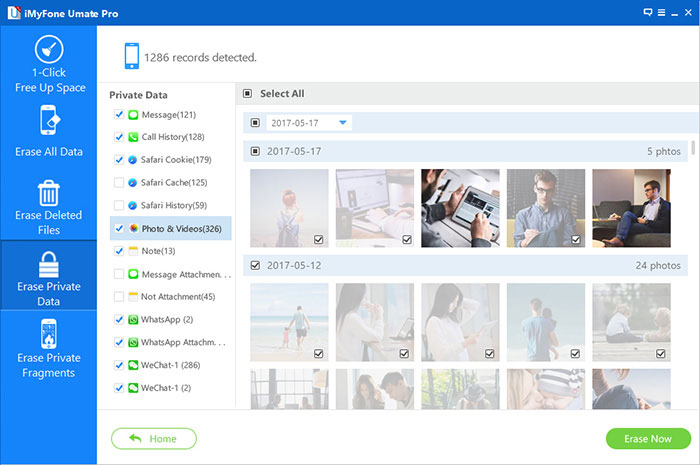Screen dimensions: 700x465
Task: Switch to the Erase Private Data tab
Action: [x=48, y=276]
